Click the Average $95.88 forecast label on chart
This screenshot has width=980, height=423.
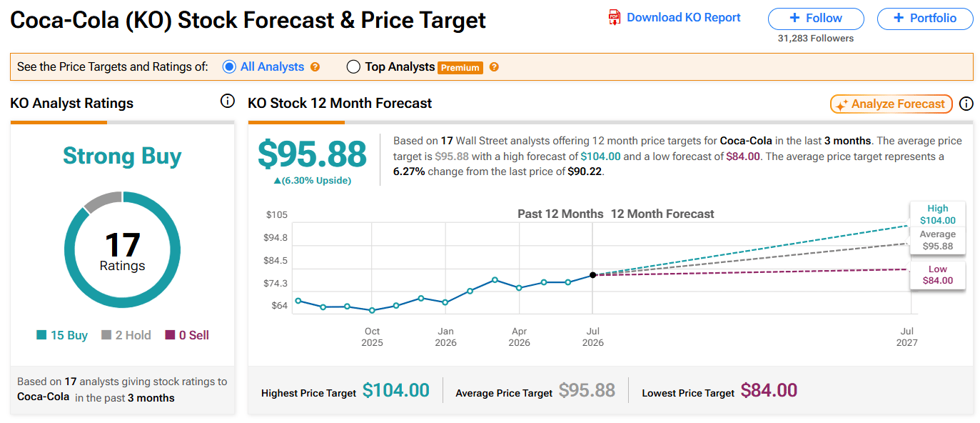(x=937, y=240)
